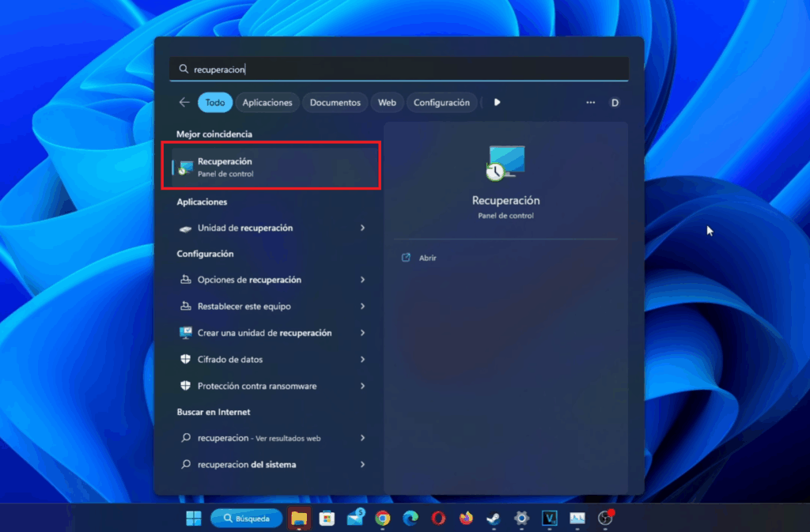810x532 pixels.
Task: Open the Windows Start menu
Action: coord(193,518)
